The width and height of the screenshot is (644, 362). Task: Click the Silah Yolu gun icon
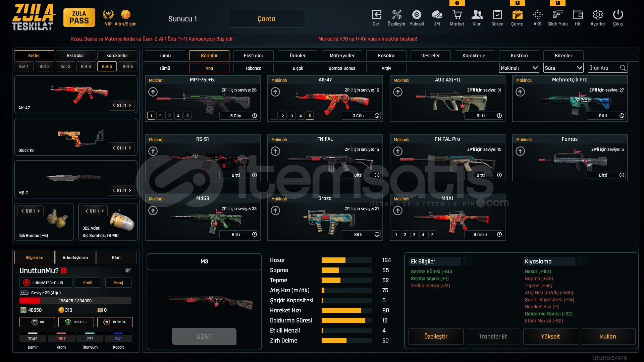557,15
